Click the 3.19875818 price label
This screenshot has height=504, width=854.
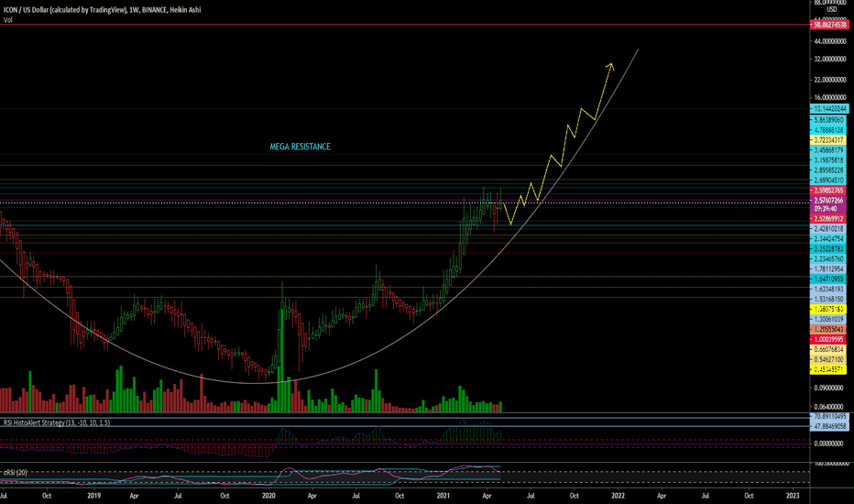tap(829, 160)
